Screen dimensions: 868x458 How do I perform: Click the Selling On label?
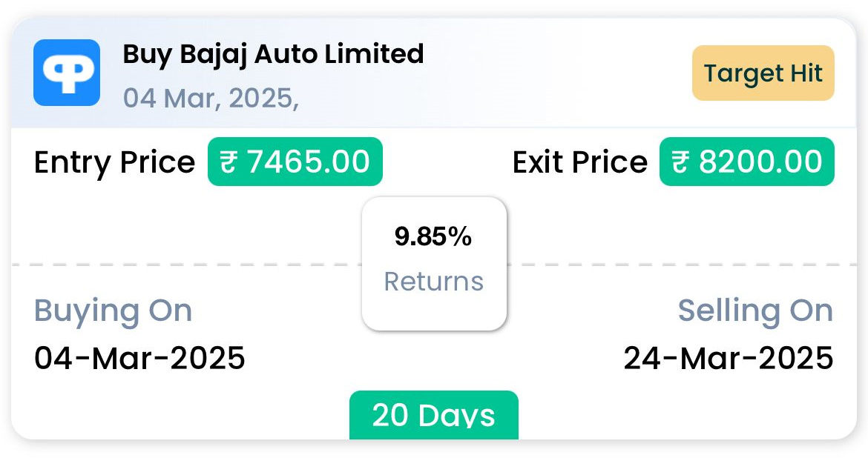click(756, 311)
